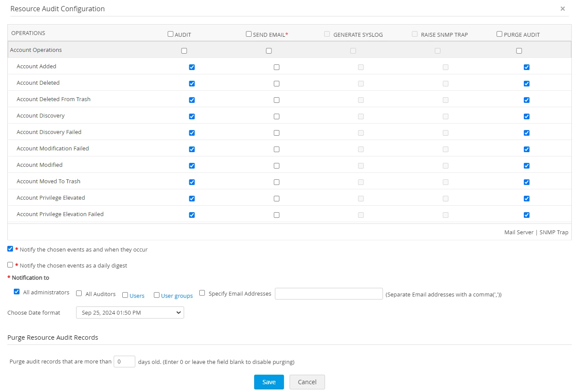Check the Account Operations row checkbox

(184, 51)
